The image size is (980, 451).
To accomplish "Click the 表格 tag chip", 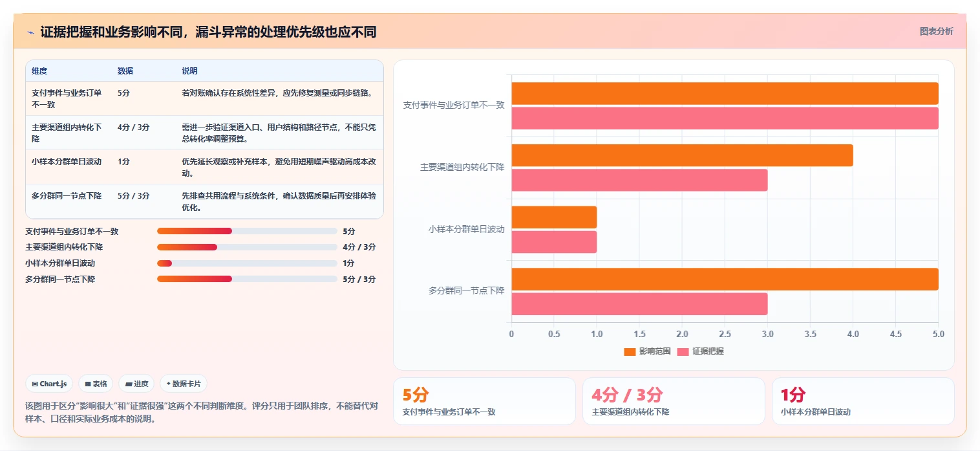I will pos(96,384).
